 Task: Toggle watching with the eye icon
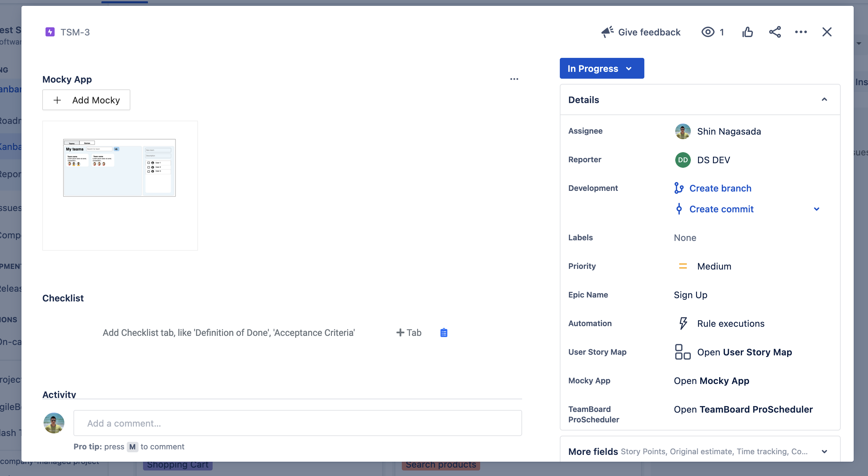[708, 32]
